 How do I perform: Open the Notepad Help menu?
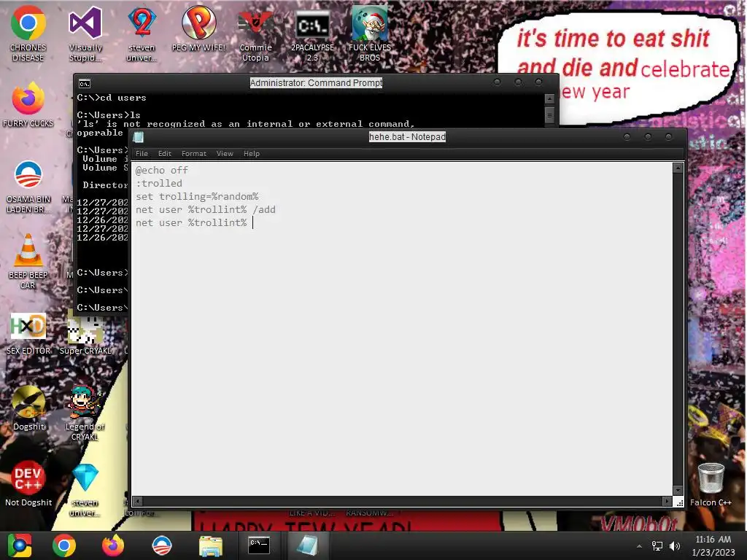[x=252, y=153]
